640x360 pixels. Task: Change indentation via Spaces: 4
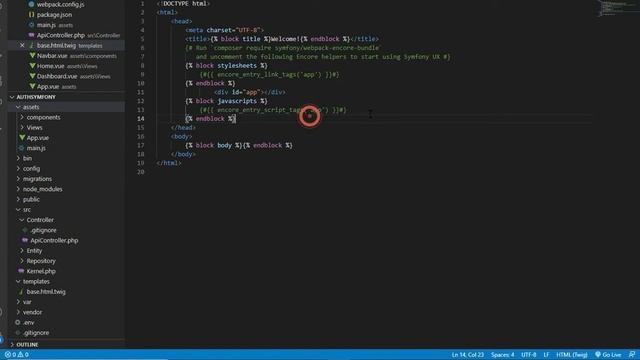click(502, 355)
